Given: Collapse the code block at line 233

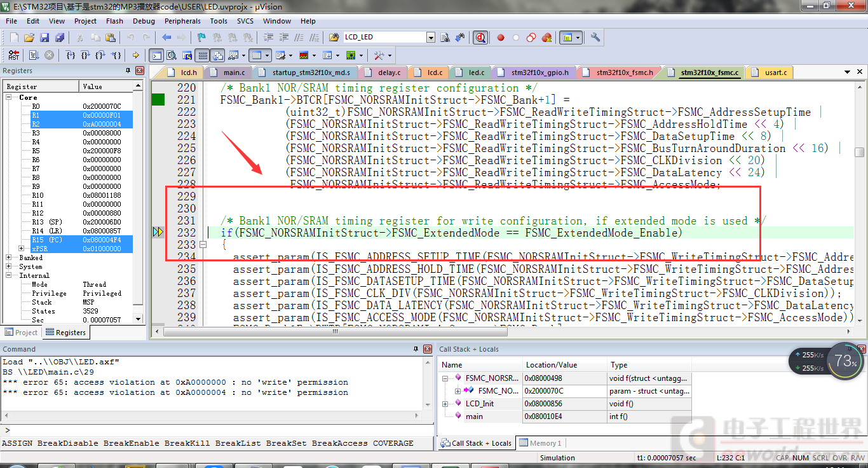Looking at the screenshot, I should [x=203, y=245].
